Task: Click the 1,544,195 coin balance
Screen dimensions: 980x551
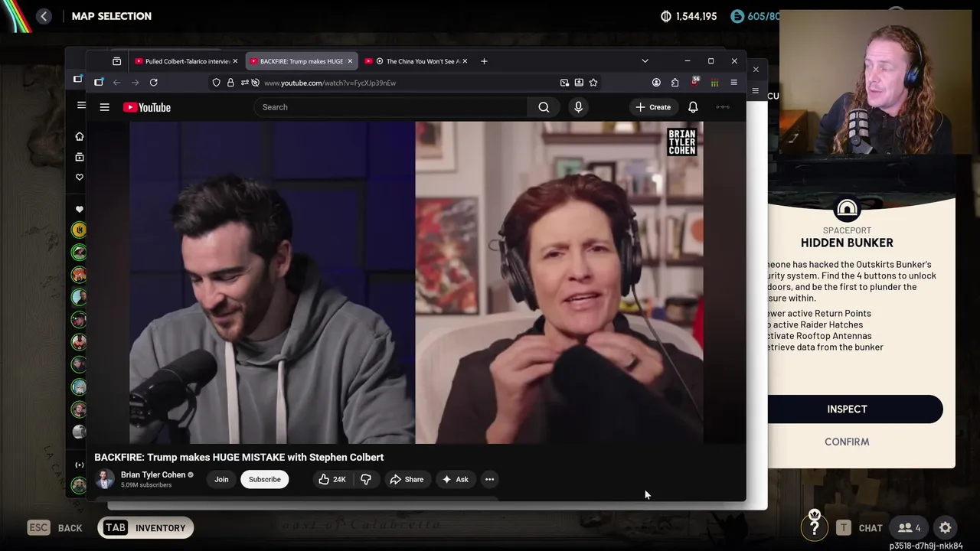Action: point(689,16)
